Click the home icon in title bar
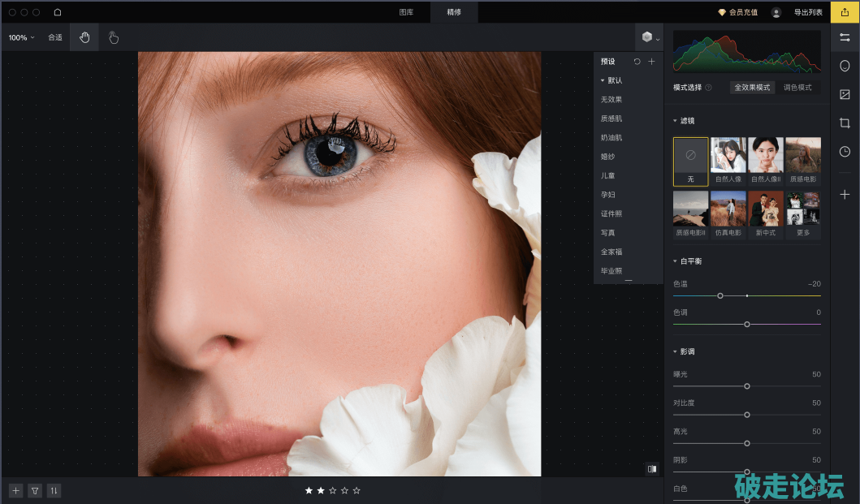This screenshot has width=860, height=504. [x=58, y=12]
